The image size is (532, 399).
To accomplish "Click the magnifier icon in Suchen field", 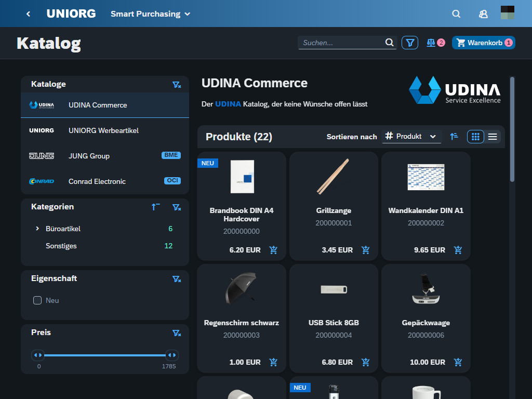I will [x=390, y=43].
